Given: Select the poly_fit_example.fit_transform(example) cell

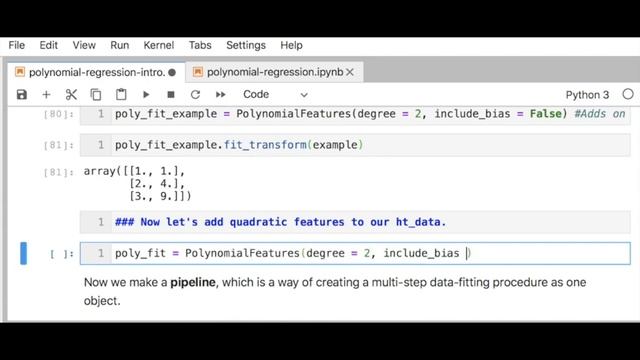Looking at the screenshot, I should [355, 145].
